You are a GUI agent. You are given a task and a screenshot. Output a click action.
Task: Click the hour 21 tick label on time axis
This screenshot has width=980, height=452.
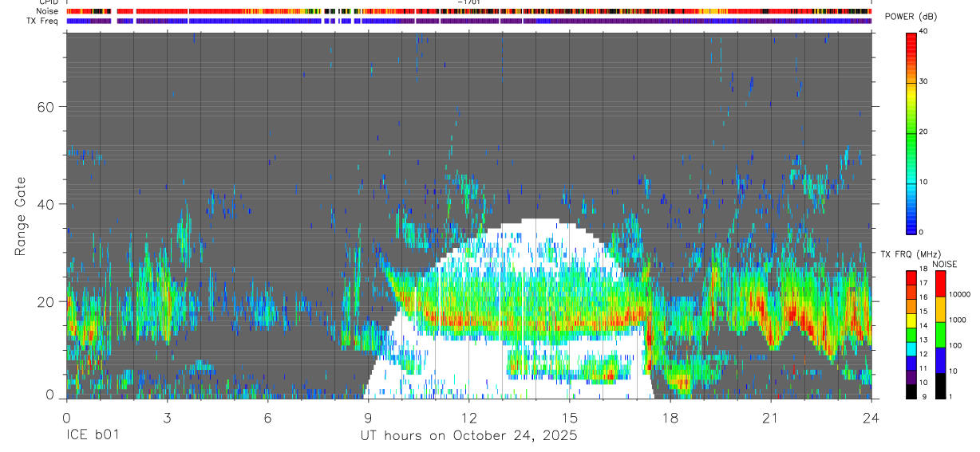pos(771,419)
